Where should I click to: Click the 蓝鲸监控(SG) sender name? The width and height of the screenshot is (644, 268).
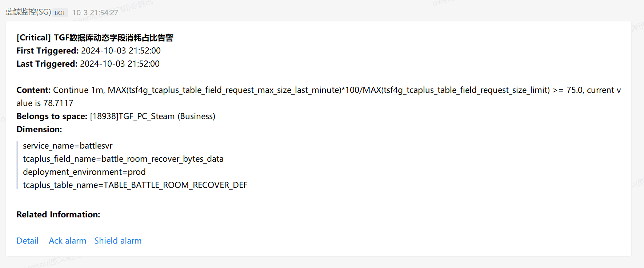28,12
